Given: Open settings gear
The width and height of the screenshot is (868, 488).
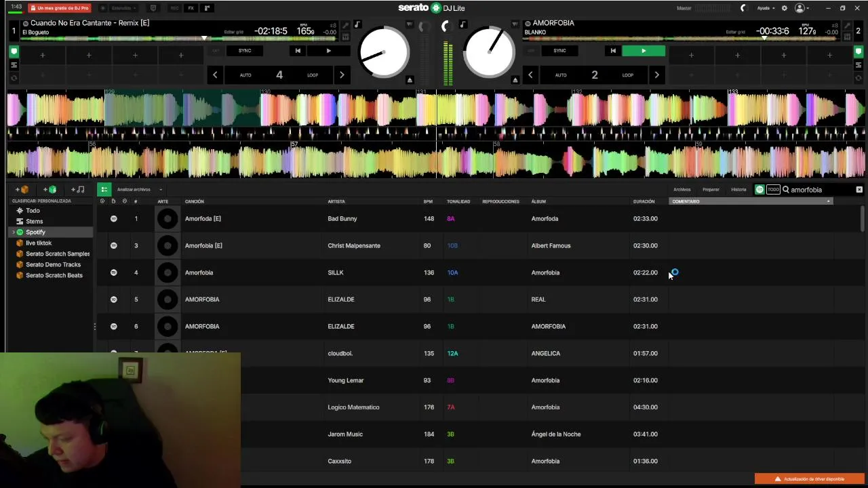Looking at the screenshot, I should click(x=785, y=8).
